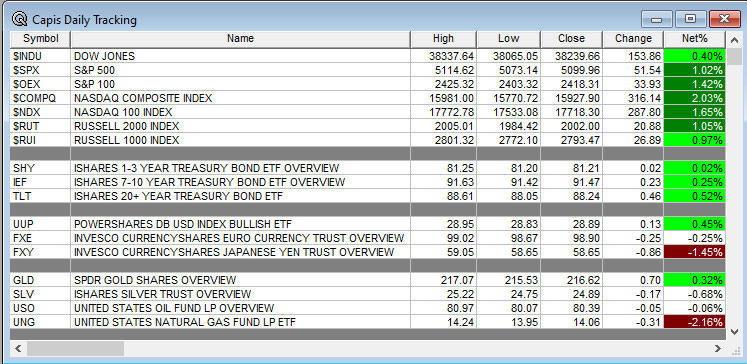747x364 pixels.
Task: Click UNITED STATES NATURAL GAS FUND LP ETF
Action: 241,322
